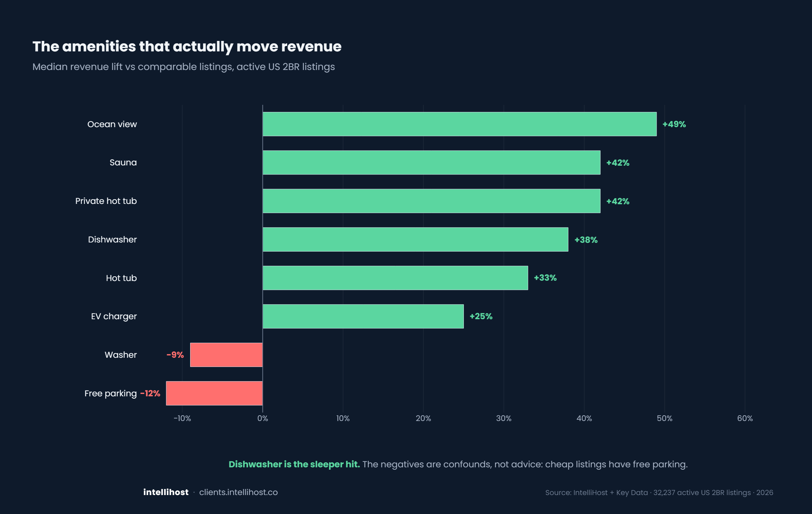Click the 30% axis tick label
Viewport: 812px width, 514px height.
click(504, 418)
